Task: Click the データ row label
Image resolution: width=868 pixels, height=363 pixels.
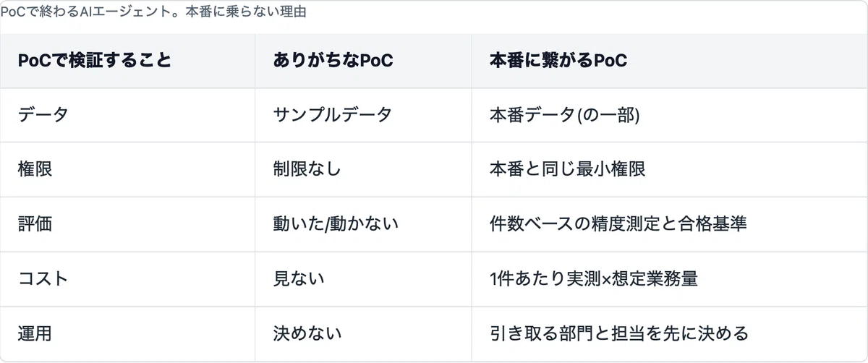Action: pos(43,114)
